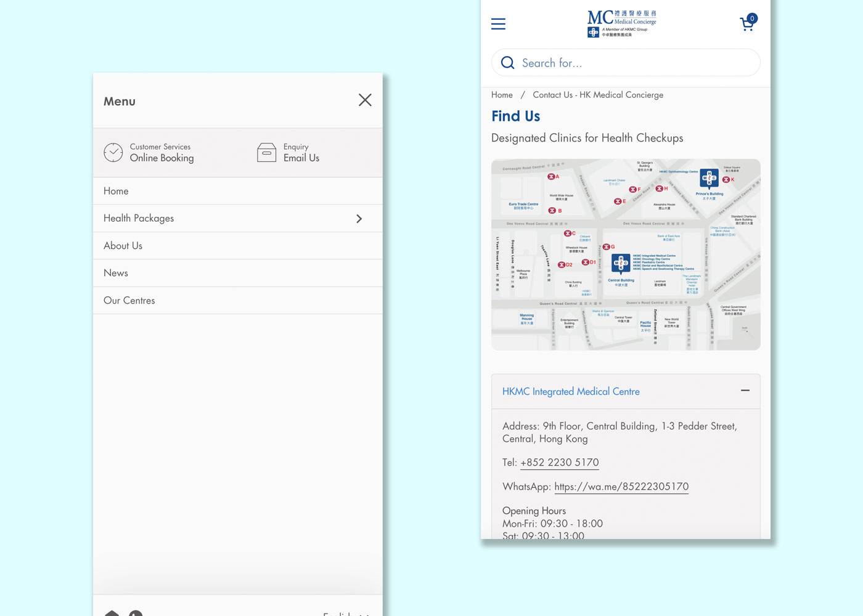Click the magnifying glass search icon
The width and height of the screenshot is (863, 616).
point(507,63)
